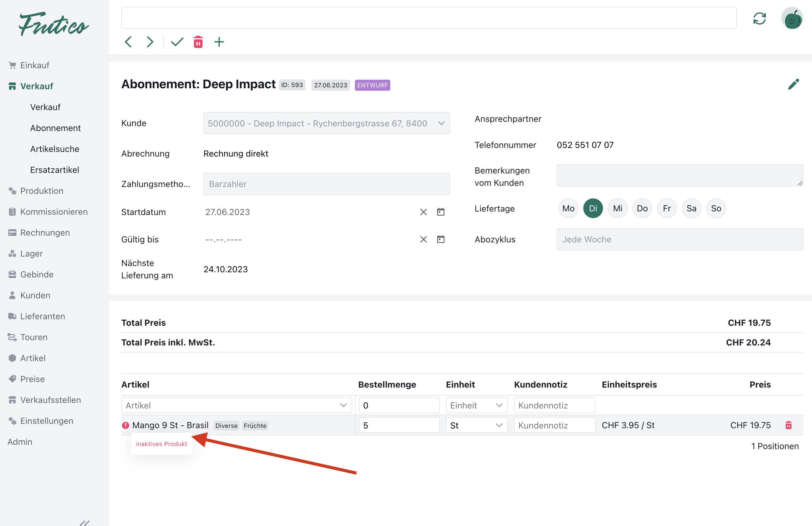Open Startdatum calendar picker icon

point(440,212)
